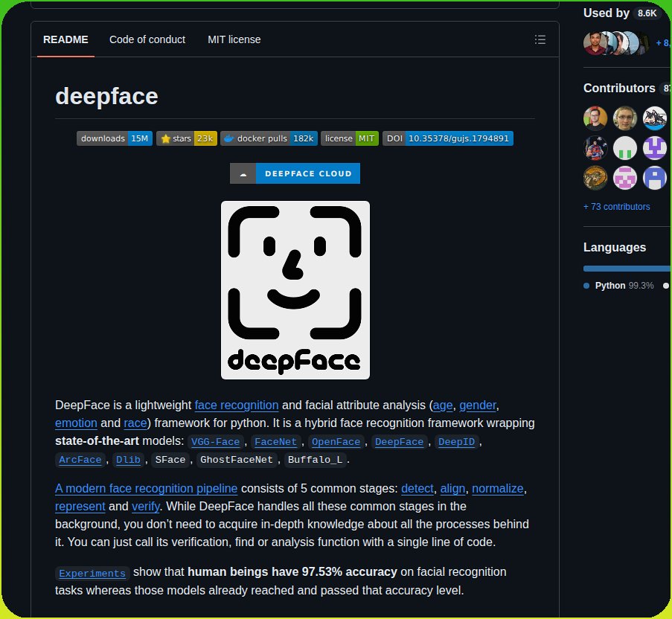Open the Dlib model link
This screenshot has height=619, width=672.
[128, 460]
